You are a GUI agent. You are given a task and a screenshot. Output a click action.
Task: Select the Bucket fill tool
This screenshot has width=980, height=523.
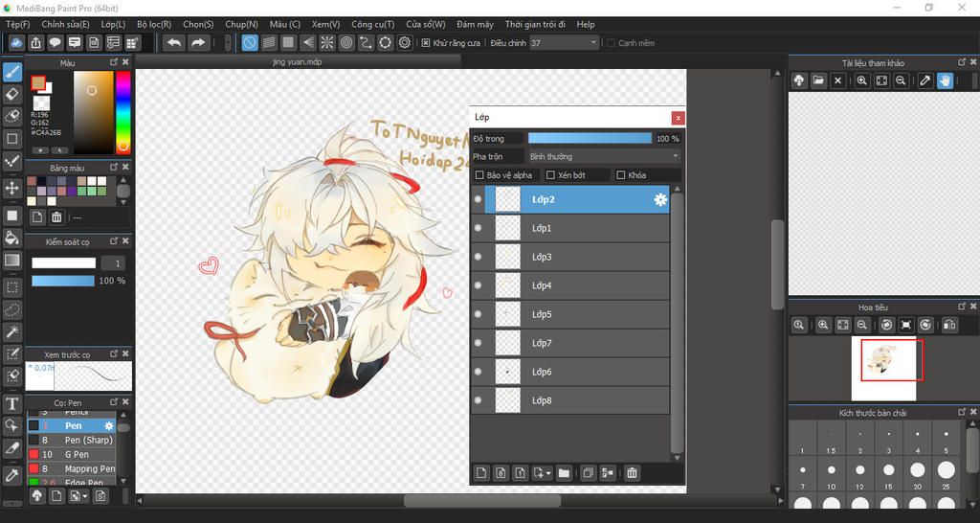tap(11, 238)
